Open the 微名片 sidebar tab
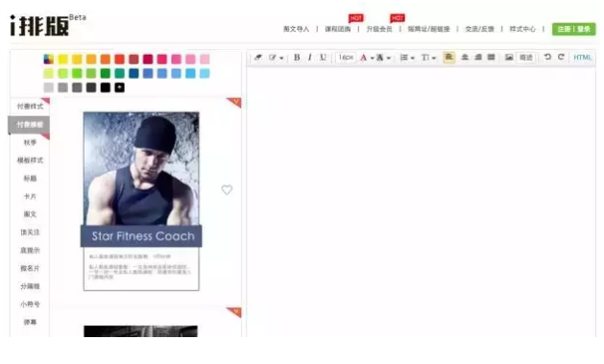604x364 pixels. click(30, 268)
